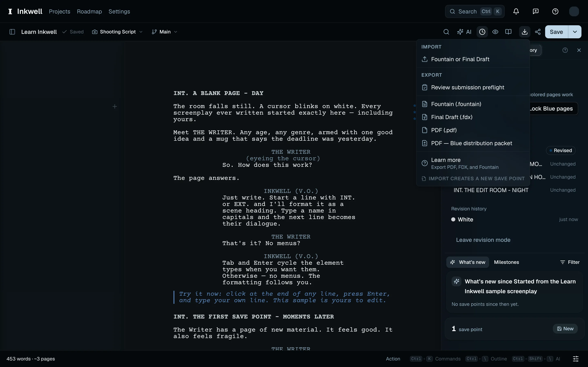Open editor settings sliders in status bar
This screenshot has height=367, width=588.
576,359
